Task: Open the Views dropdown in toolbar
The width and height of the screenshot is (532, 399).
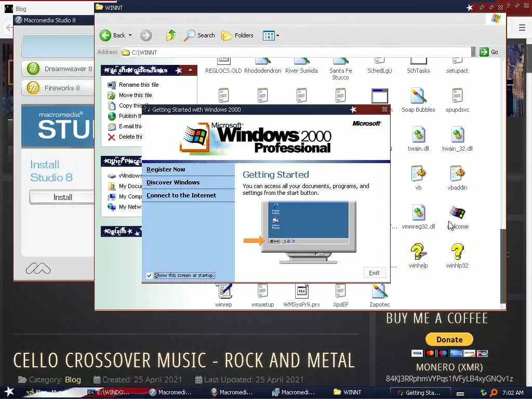Action: (271, 35)
